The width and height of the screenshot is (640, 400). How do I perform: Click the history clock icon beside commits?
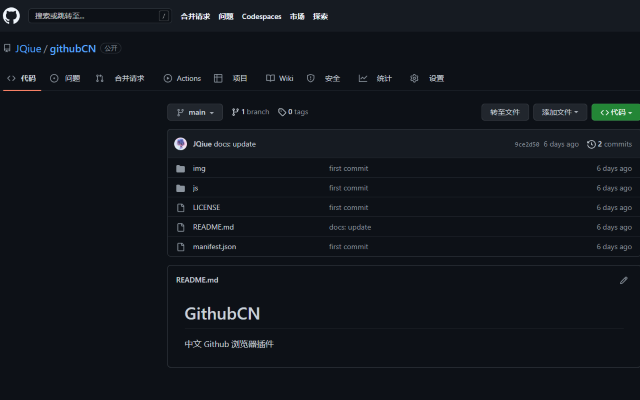point(591,144)
